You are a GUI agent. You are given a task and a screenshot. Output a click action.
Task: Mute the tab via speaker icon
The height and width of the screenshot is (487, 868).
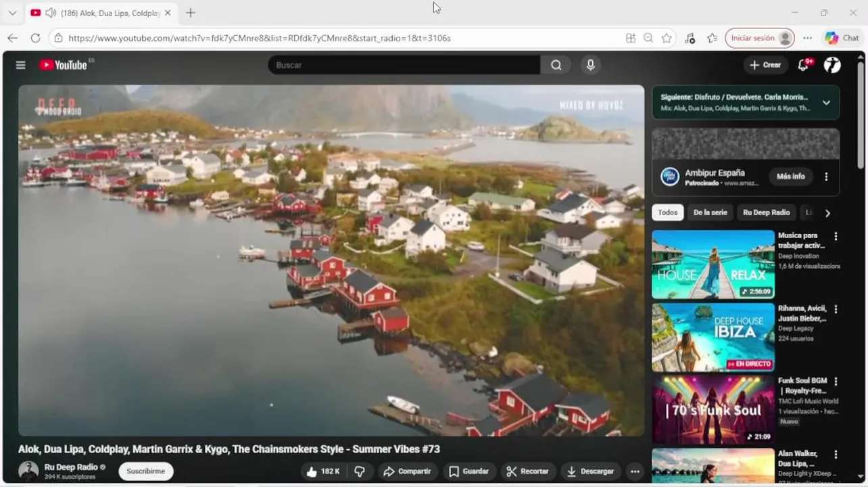(50, 13)
